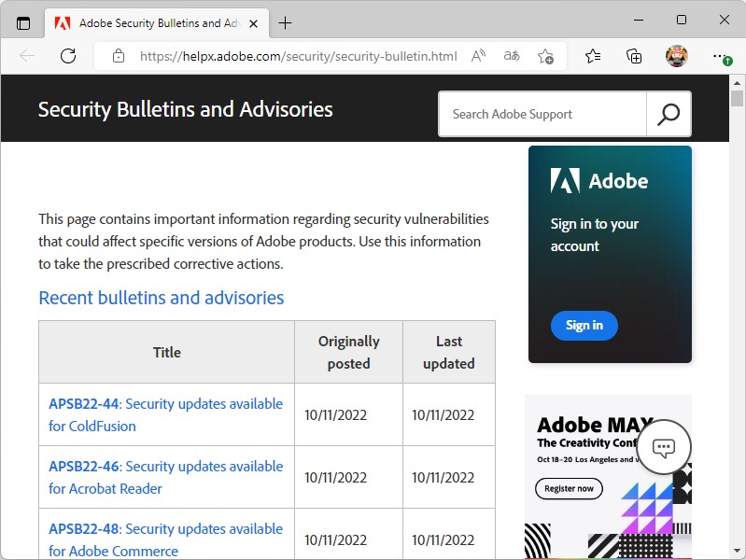Click the browser refresh button

point(68,56)
